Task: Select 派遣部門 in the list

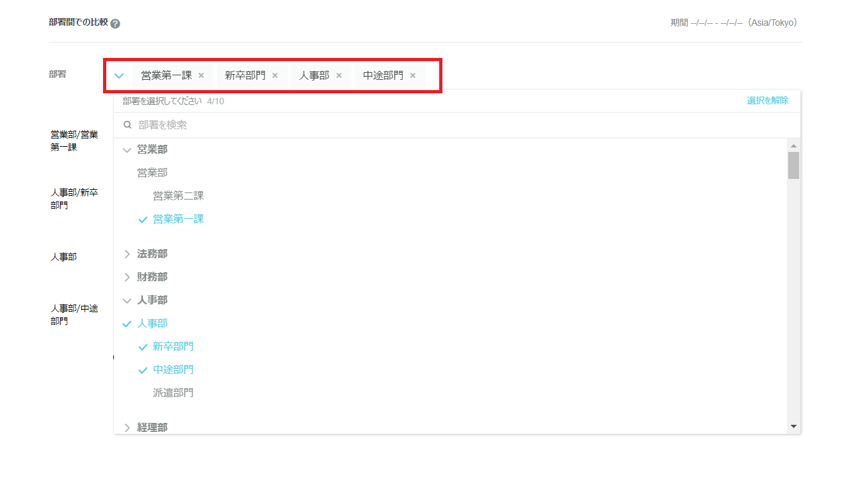Action: click(x=173, y=393)
